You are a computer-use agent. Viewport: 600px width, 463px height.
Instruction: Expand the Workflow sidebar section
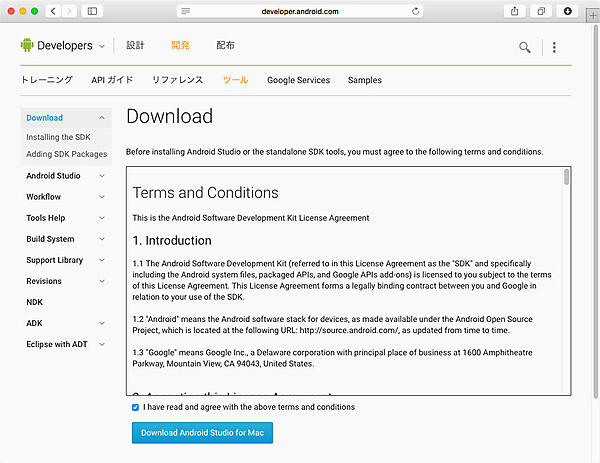(102, 197)
